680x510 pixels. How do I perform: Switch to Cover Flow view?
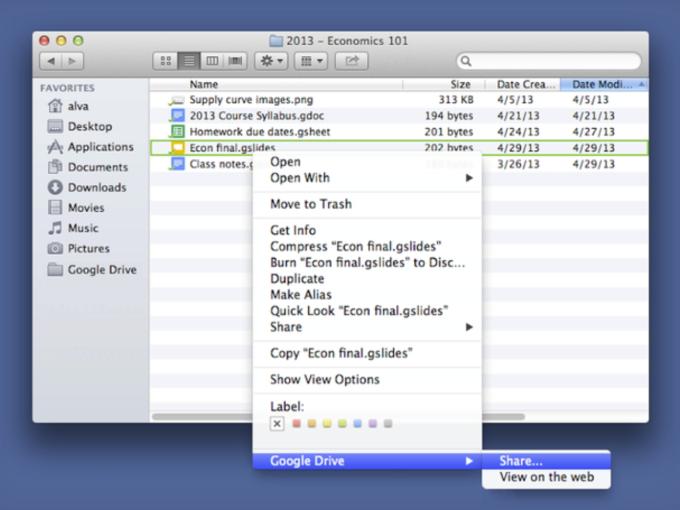point(235,61)
